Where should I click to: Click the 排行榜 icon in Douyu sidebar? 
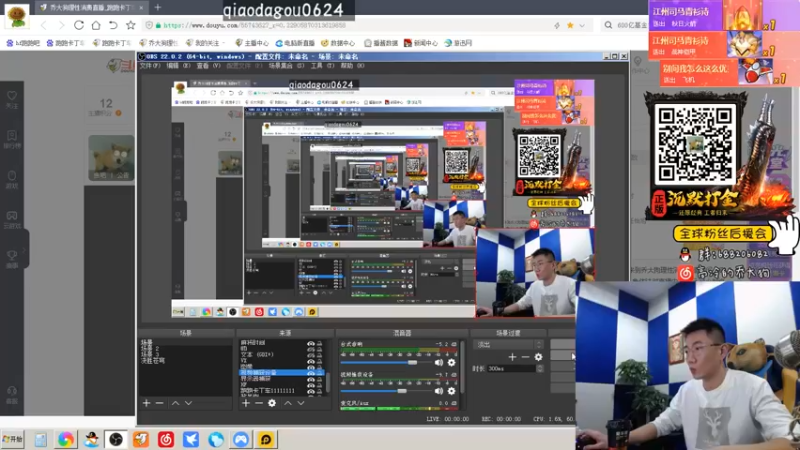point(12,136)
